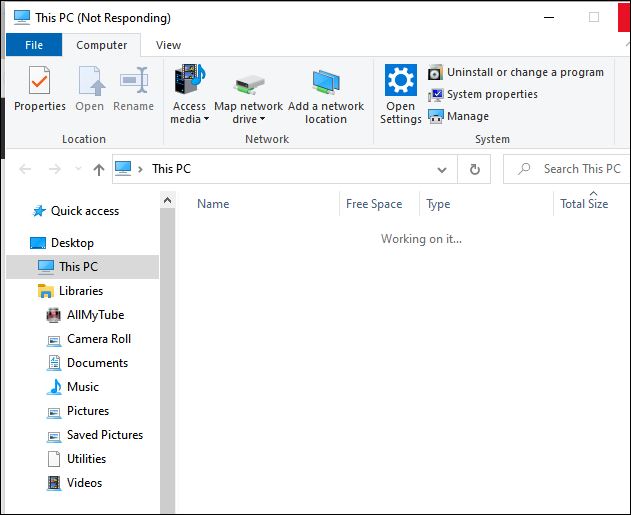Click the computer icon in the address bar
The height and width of the screenshot is (515, 631).
click(123, 168)
